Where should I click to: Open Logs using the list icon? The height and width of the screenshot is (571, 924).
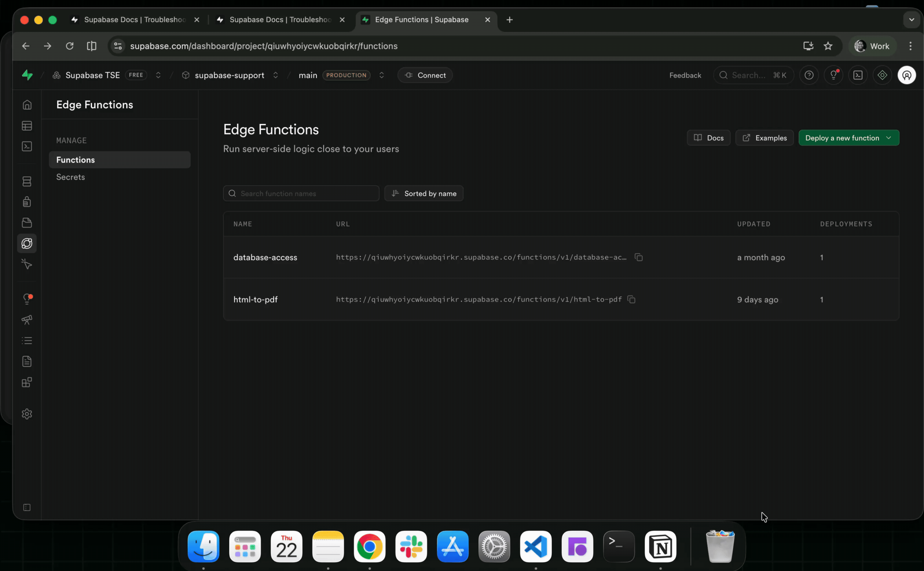click(27, 340)
